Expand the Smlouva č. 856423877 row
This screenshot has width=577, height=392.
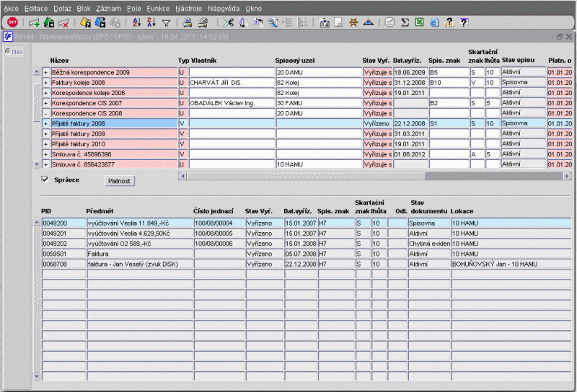(x=45, y=165)
